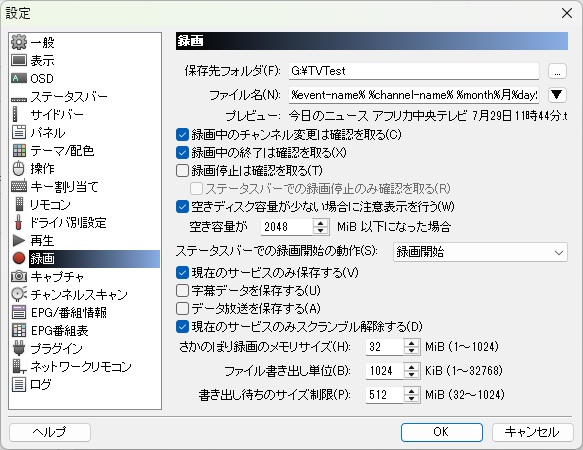
Task: Enable 録画停止は確認を取る checkbox
Action: (182, 170)
